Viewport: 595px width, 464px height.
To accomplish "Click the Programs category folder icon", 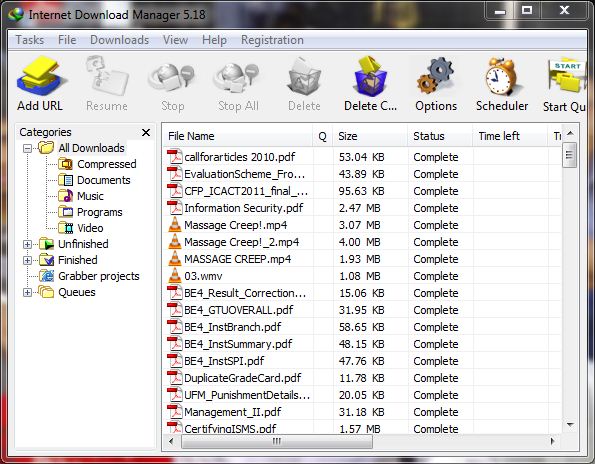I will coord(66,212).
